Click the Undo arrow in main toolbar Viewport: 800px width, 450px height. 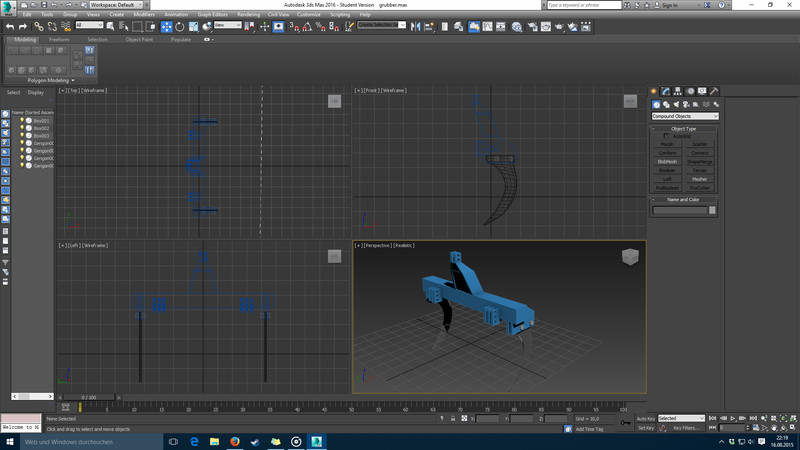click(x=10, y=26)
